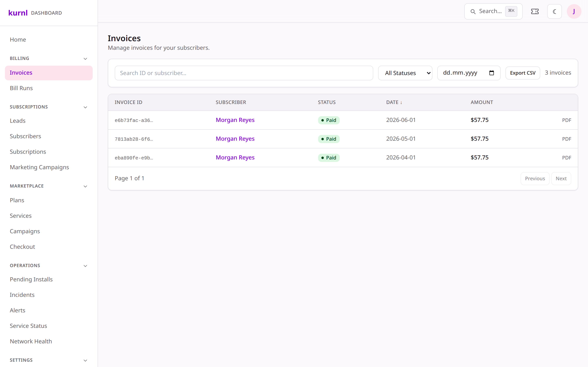Click the Export CSV button
The height and width of the screenshot is (367, 588).
(523, 73)
